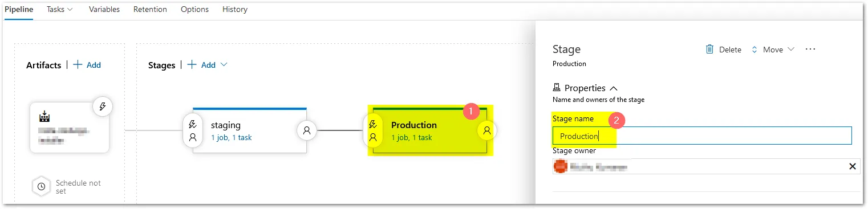Open the History tab
The image size is (868, 209).
235,9
